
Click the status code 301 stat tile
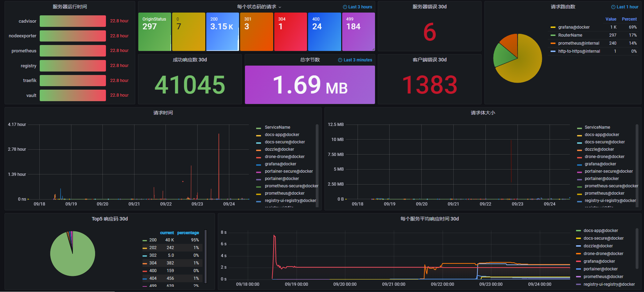point(256,32)
